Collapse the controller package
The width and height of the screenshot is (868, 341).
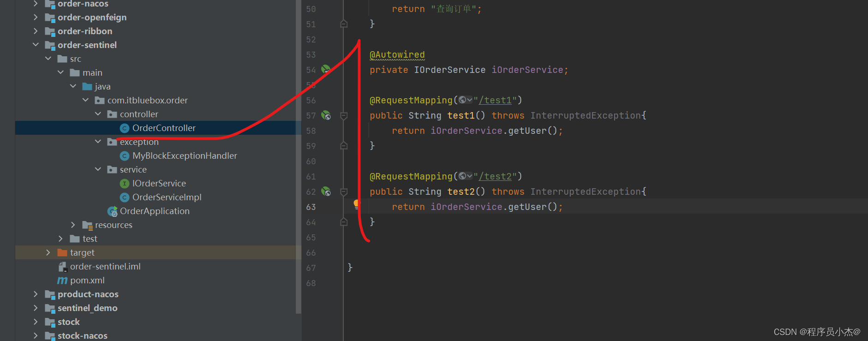point(98,114)
